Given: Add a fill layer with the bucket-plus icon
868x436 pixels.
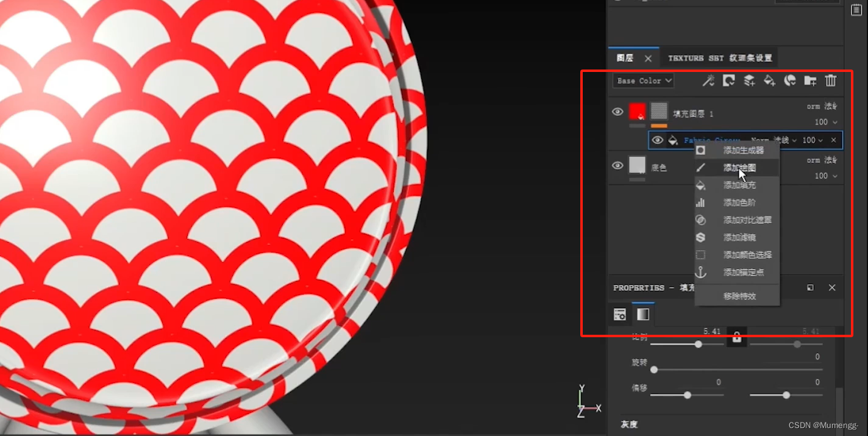Looking at the screenshot, I should pyautogui.click(x=770, y=80).
